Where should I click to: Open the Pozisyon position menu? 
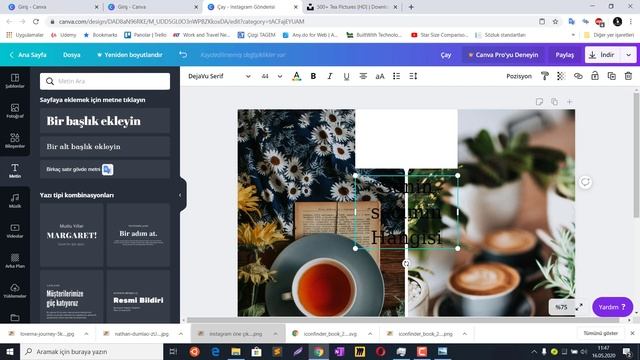(519, 76)
